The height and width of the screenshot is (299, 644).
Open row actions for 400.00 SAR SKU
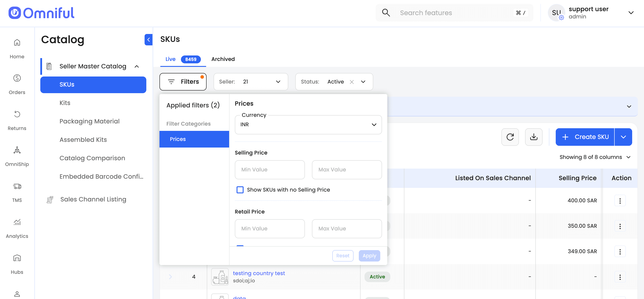[620, 201]
